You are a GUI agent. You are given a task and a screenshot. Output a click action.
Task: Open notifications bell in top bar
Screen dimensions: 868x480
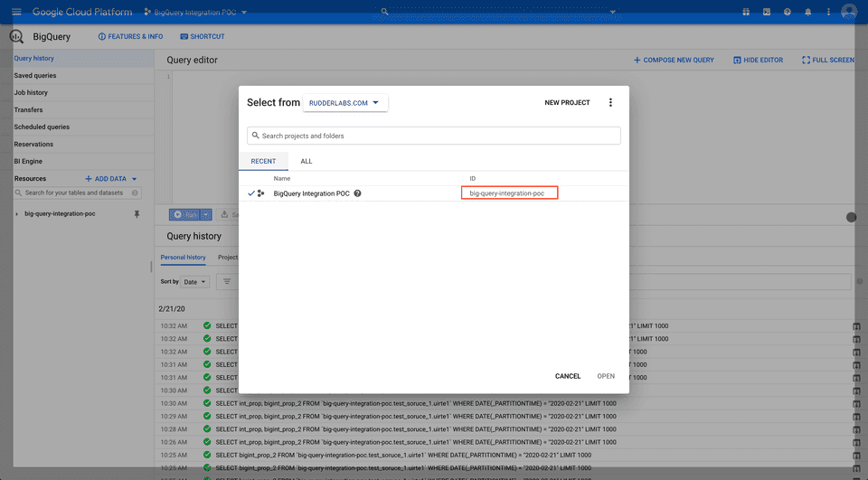807,12
